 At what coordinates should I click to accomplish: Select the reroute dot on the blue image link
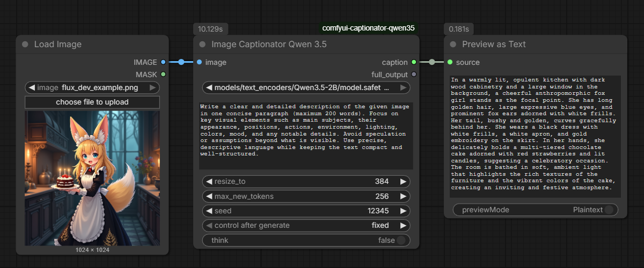click(181, 62)
